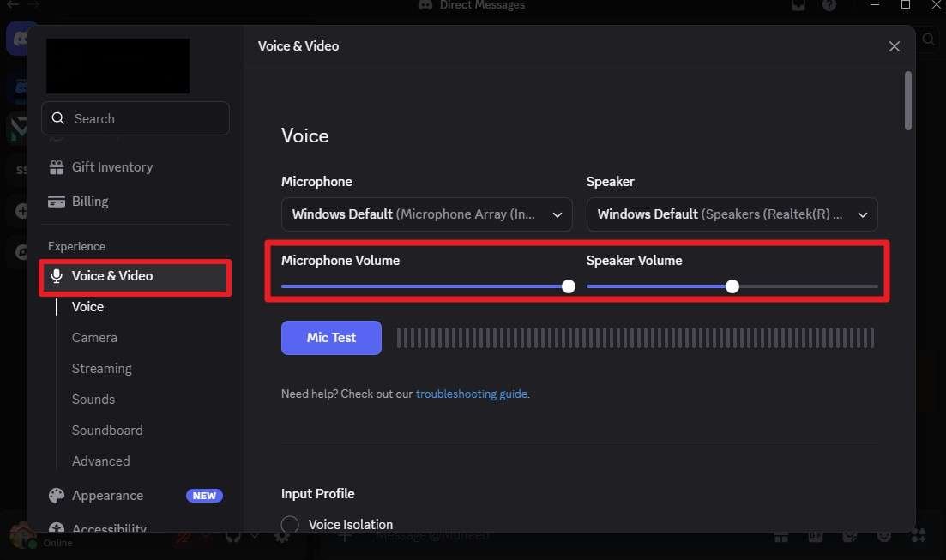Image resolution: width=946 pixels, height=560 pixels.
Task: Click the Speaker Volume slider handle
Action: (732, 286)
